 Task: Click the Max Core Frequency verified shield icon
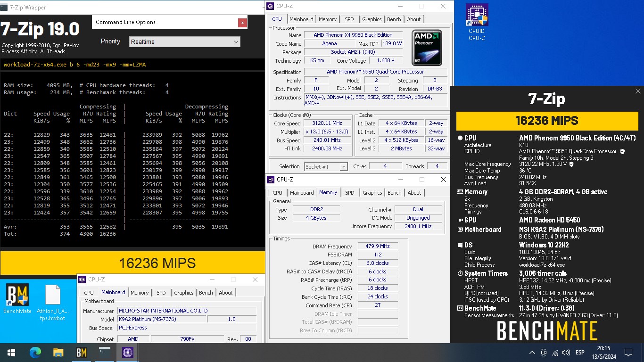tap(571, 165)
